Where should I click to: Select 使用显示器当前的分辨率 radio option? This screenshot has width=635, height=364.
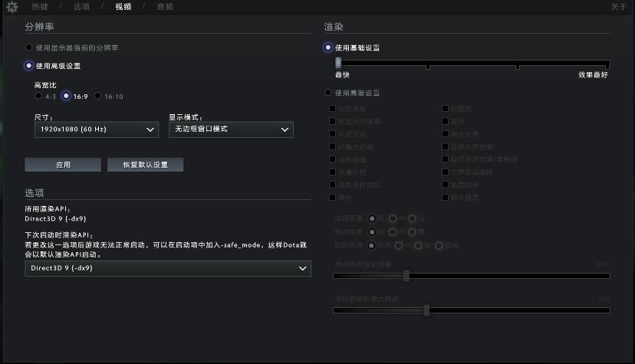28,48
